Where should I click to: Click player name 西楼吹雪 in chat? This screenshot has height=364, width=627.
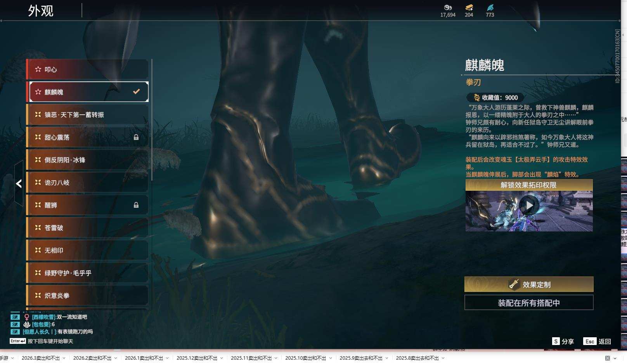pyautogui.click(x=44, y=317)
